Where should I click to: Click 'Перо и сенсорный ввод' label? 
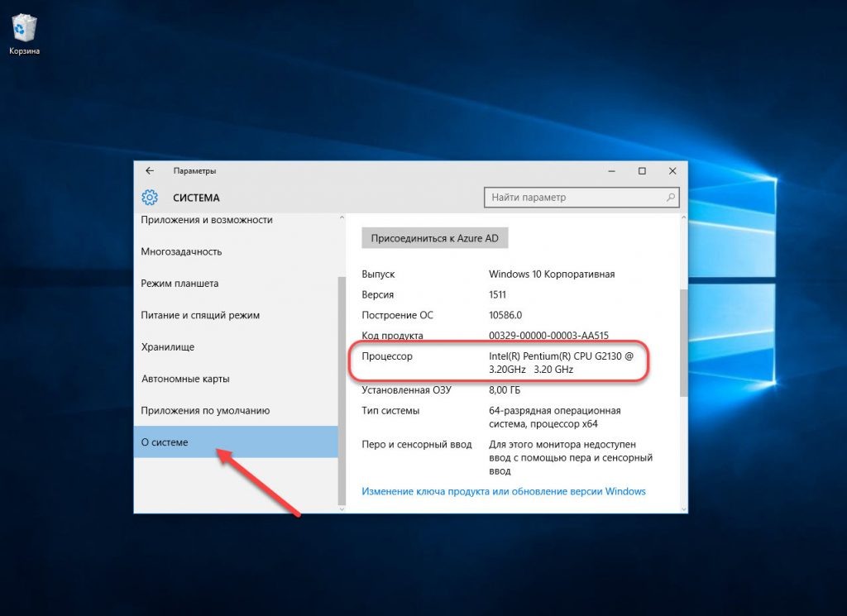[x=417, y=444]
